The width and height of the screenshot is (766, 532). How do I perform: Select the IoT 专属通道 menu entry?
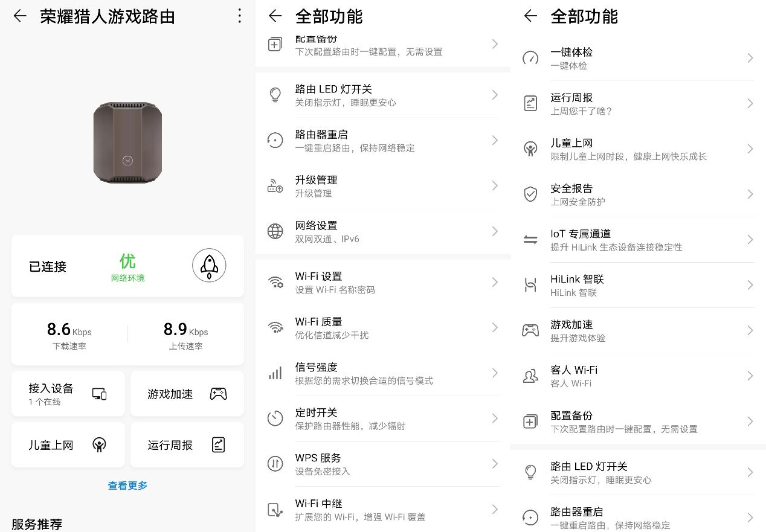(x=638, y=240)
